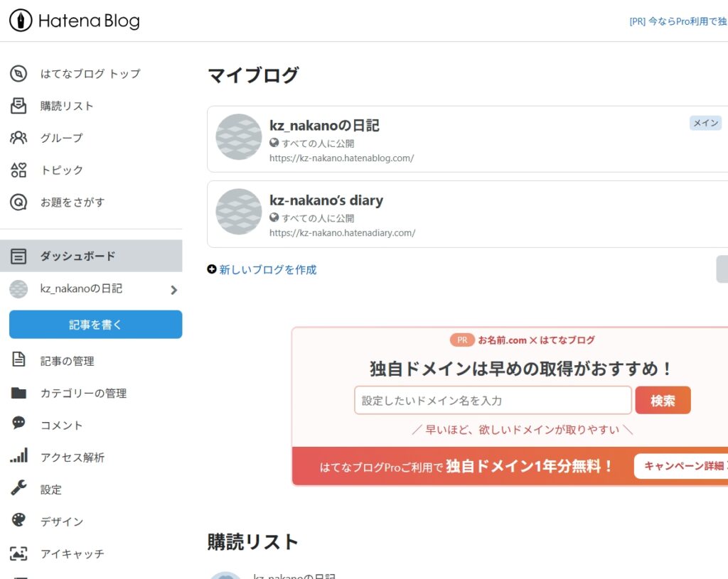Click the domain name input field
The image size is (728, 579).
coord(493,401)
